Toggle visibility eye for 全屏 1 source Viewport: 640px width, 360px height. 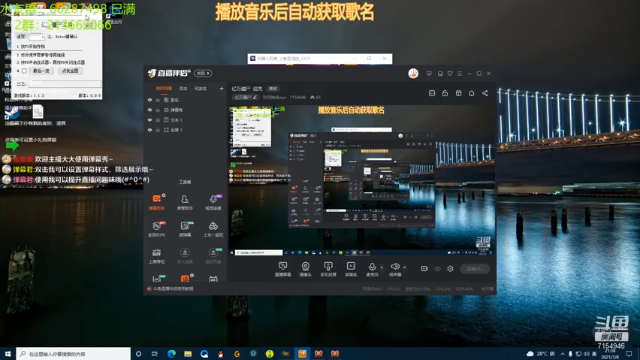click(150, 130)
